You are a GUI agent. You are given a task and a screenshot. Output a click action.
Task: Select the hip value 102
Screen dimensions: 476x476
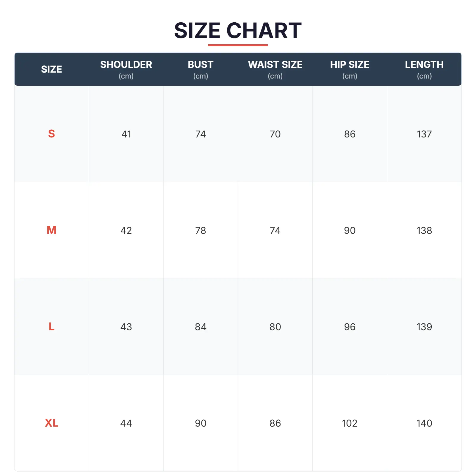[x=350, y=423]
